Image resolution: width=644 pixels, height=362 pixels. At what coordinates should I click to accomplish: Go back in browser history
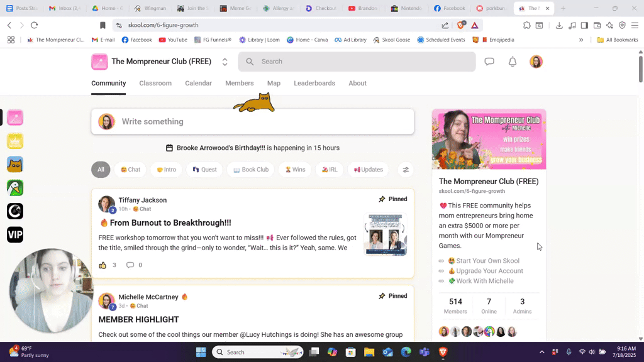pos(9,25)
